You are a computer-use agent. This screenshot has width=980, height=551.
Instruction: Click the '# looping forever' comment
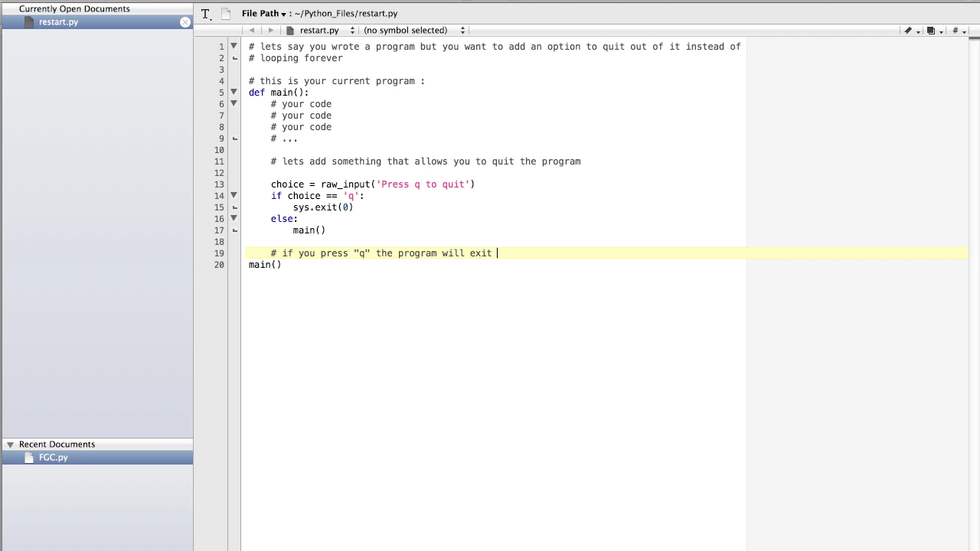click(x=296, y=58)
